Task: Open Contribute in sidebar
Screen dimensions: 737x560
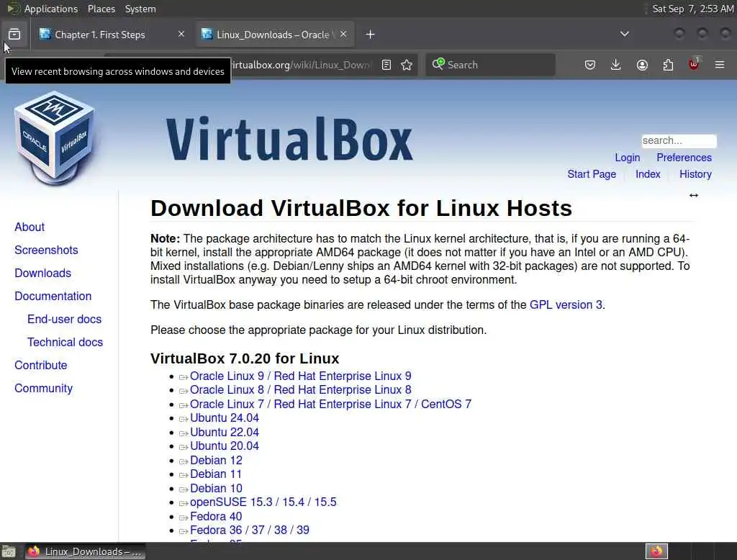Action: [41, 365]
